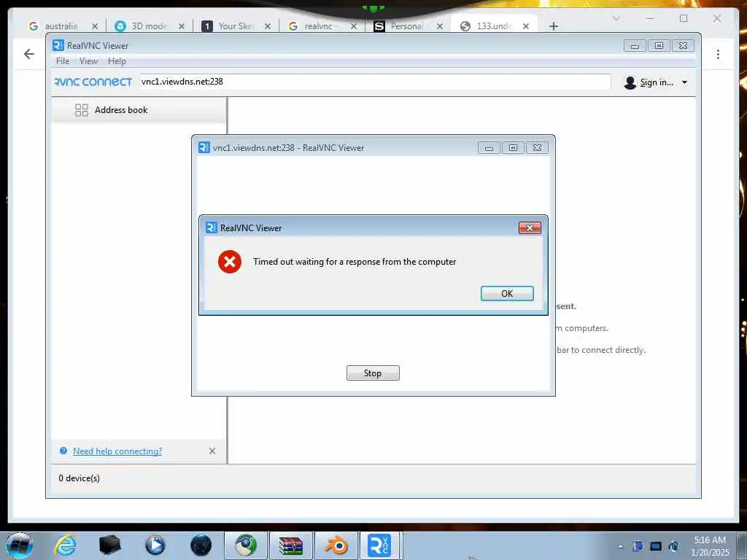Close the 133.und browser tab
This screenshot has width=747, height=560.
pyautogui.click(x=525, y=26)
